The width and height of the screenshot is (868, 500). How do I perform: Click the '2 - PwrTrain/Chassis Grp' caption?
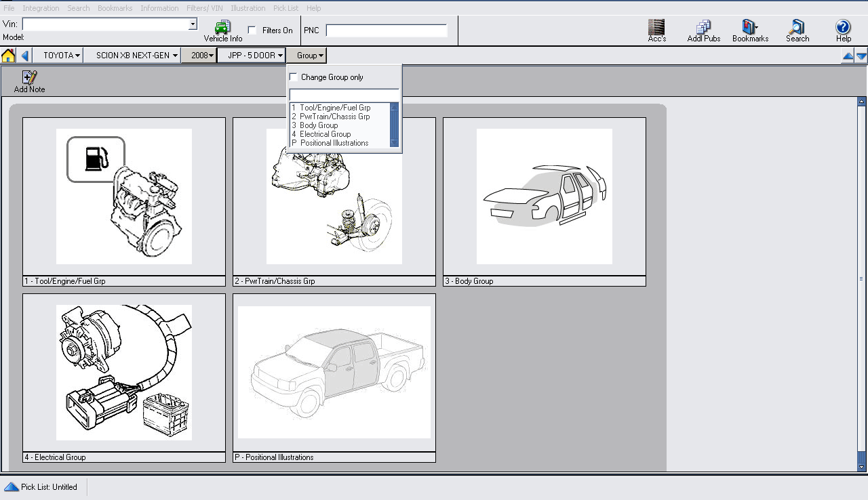coord(334,281)
